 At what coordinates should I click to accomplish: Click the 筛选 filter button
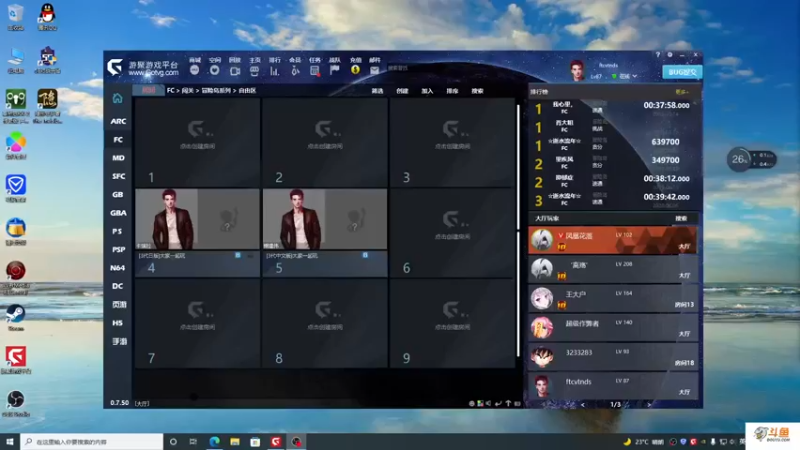pos(377,91)
